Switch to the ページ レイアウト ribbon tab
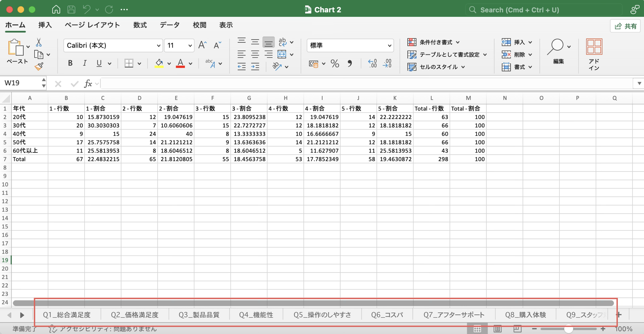The height and width of the screenshot is (334, 644). pyautogui.click(x=93, y=25)
